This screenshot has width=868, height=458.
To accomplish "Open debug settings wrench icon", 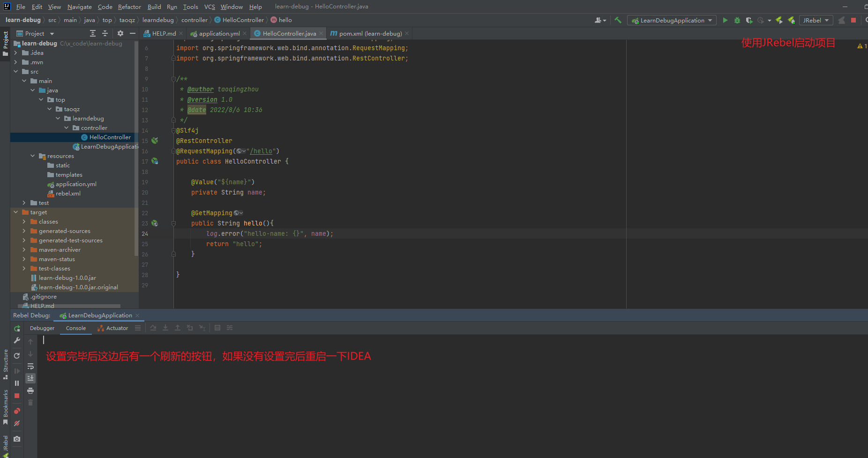I will pyautogui.click(x=17, y=340).
